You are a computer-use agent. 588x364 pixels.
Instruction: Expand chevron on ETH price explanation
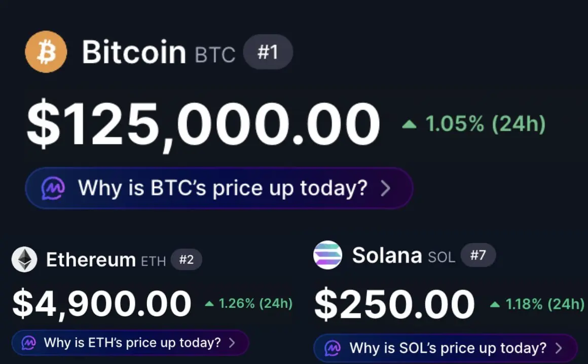point(232,343)
